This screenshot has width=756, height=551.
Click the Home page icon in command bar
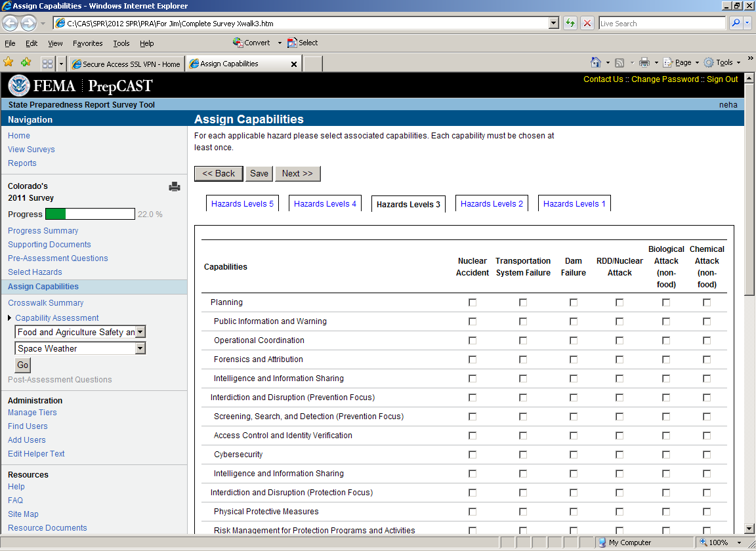click(595, 62)
